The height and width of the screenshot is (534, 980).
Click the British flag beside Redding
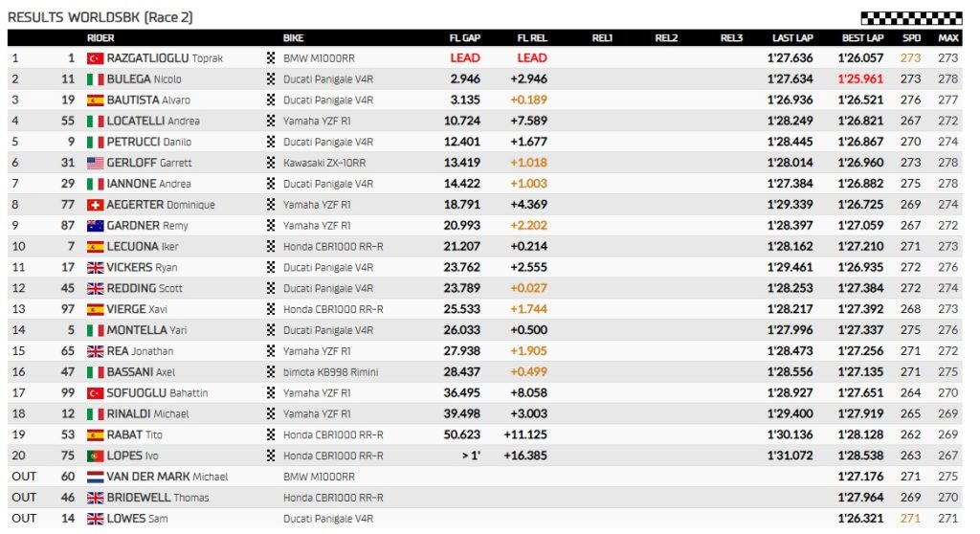coord(95,289)
